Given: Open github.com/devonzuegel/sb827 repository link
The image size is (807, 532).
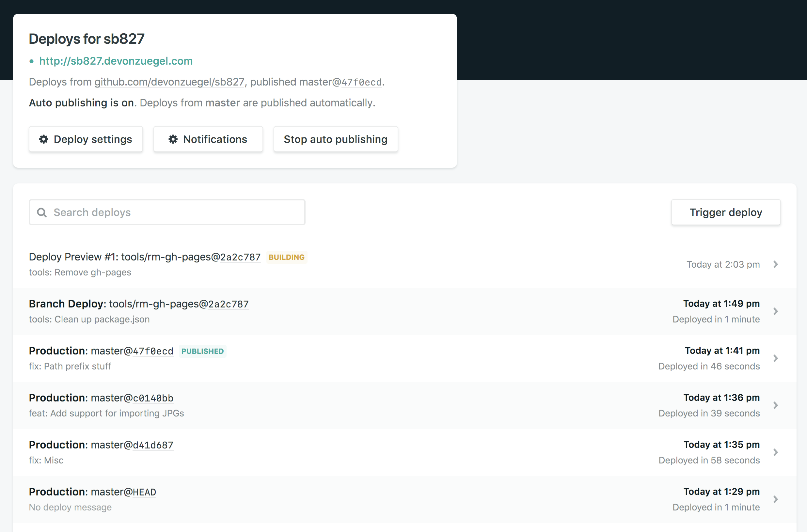Looking at the screenshot, I should 169,82.
